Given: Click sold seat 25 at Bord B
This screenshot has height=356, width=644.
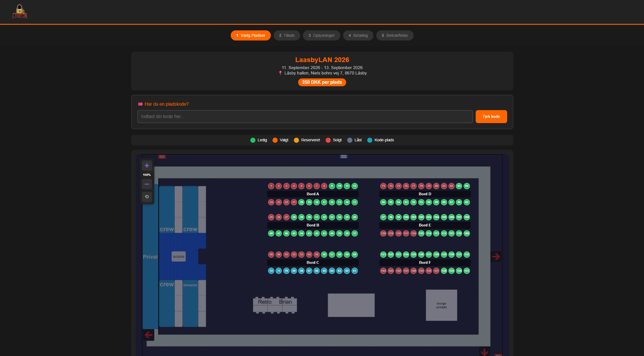Looking at the screenshot, I should tap(271, 217).
